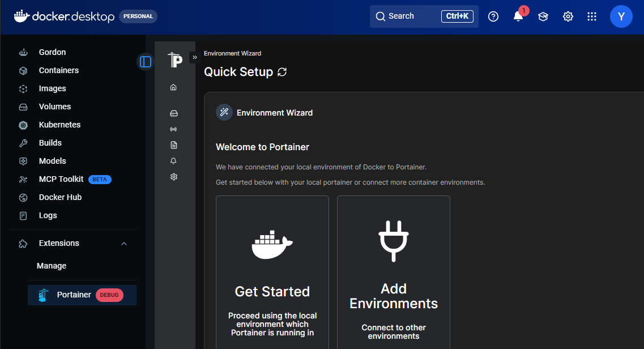This screenshot has height=349, width=644.
Task: Click the PERSONAL plan badge
Action: tap(138, 16)
